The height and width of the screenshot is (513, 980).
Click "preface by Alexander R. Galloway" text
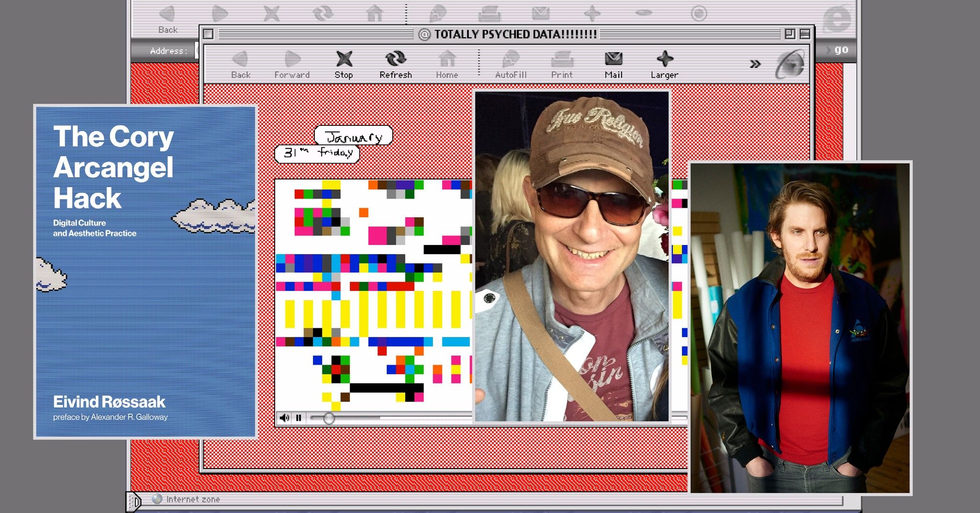pyautogui.click(x=111, y=417)
